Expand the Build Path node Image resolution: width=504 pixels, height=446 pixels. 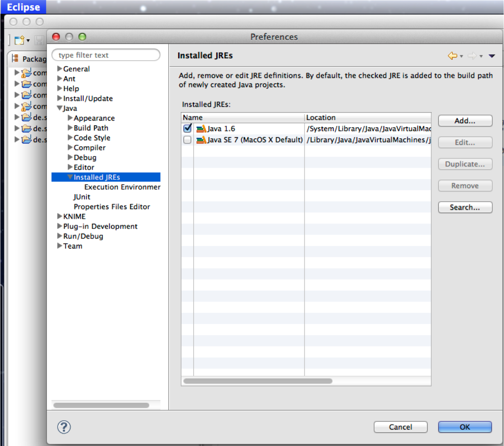coord(70,128)
